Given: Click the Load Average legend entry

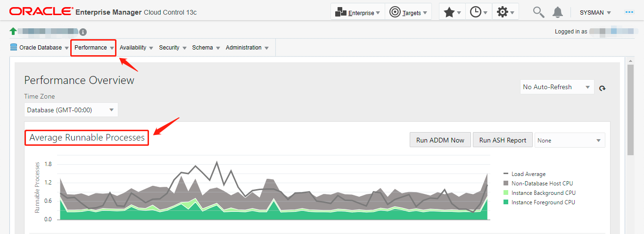Looking at the screenshot, I should coord(524,174).
